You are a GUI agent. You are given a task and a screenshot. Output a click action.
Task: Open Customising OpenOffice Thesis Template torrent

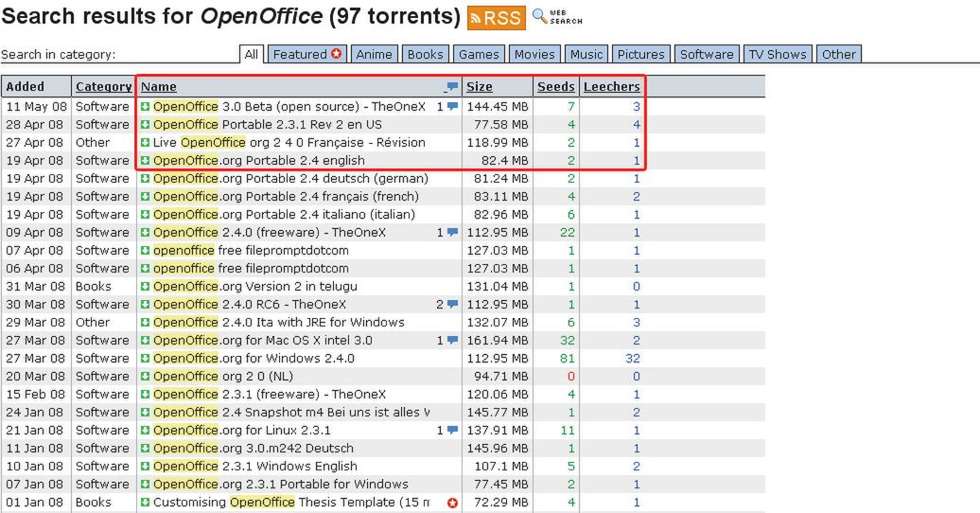pos(291,503)
